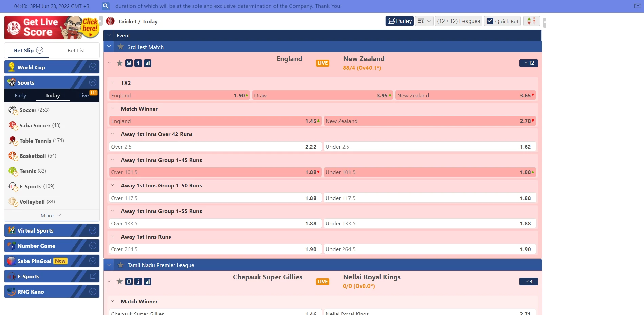
Task: Bet Under 133.5 at 1.88
Action: tap(430, 223)
